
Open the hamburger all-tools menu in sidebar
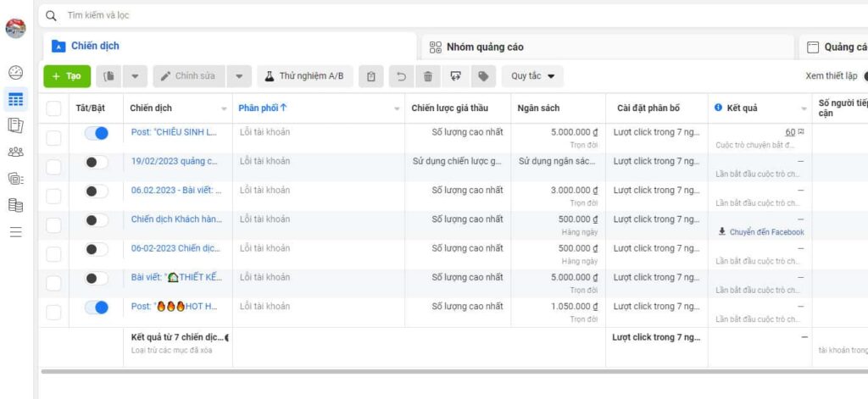15,231
